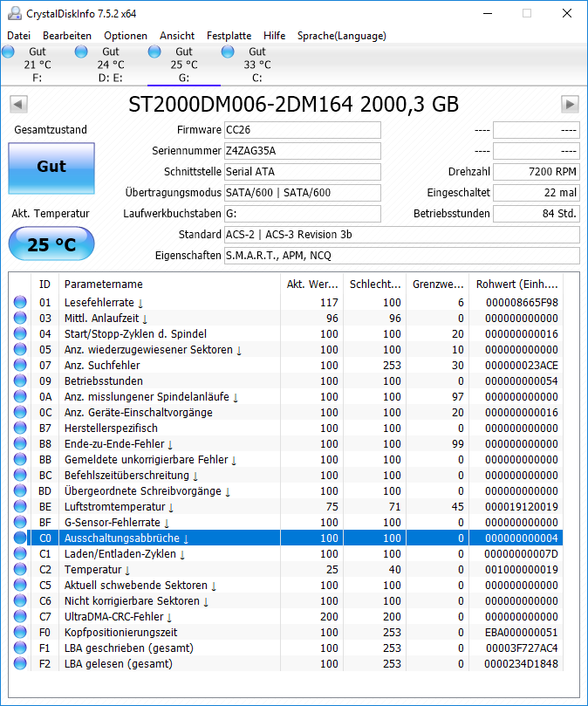
Task: Click the status orb for Mittl. Anlaufzeit
Action: (20, 318)
